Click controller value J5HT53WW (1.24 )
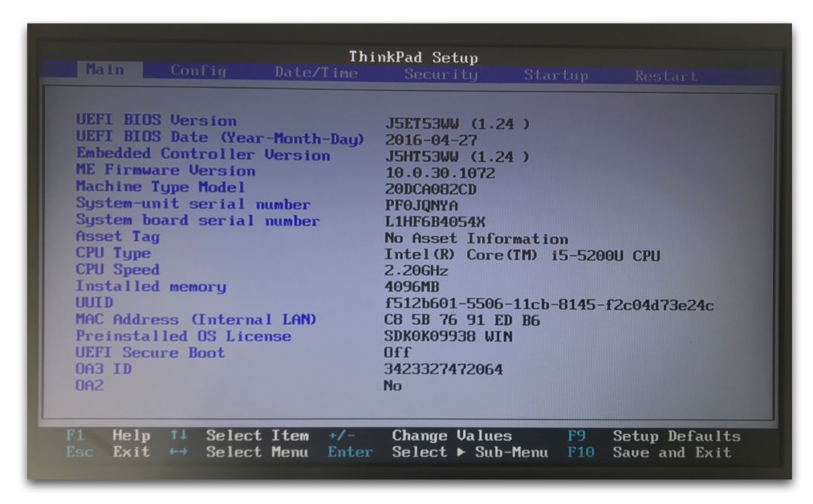 [458, 156]
